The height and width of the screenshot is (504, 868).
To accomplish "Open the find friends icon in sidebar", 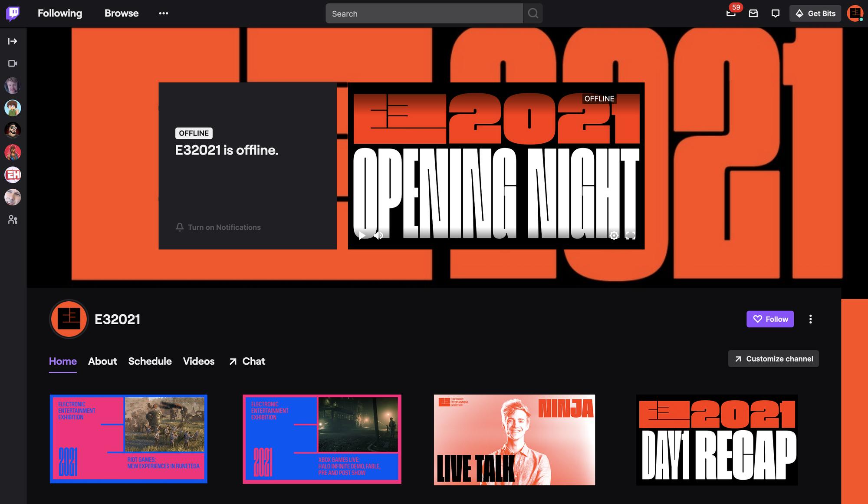I will (x=13, y=220).
